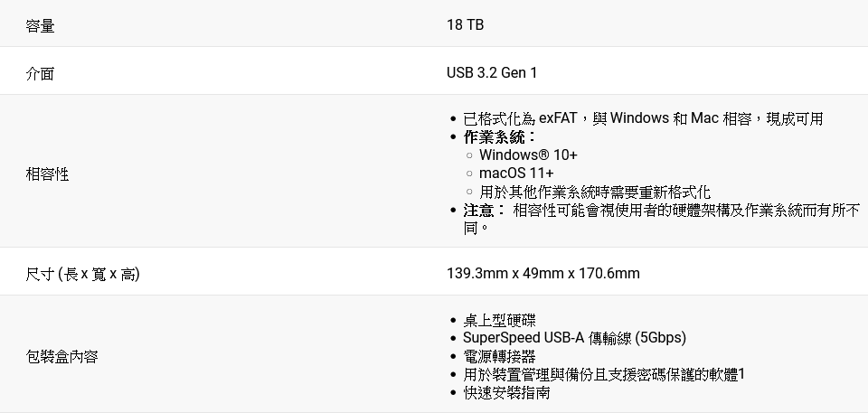Viewport: 868px width, 413px height.
Task: Click the 容量 row label
Action: 40,25
